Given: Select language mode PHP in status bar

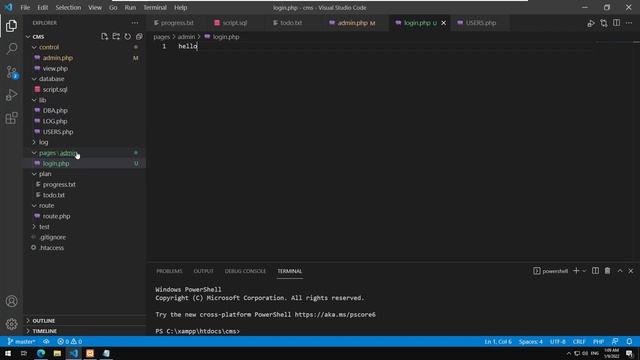Looking at the screenshot, I should click(598, 342).
